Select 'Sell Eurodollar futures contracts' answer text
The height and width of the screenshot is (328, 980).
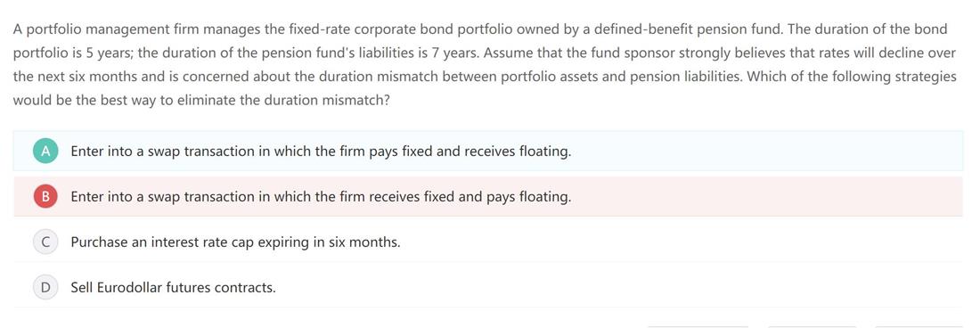pyautogui.click(x=173, y=287)
